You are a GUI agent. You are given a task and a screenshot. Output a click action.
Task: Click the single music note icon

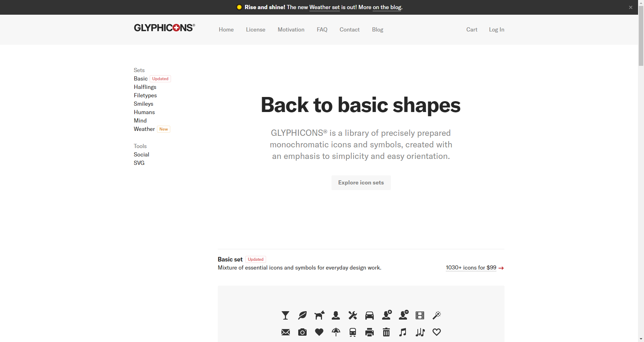point(403,332)
